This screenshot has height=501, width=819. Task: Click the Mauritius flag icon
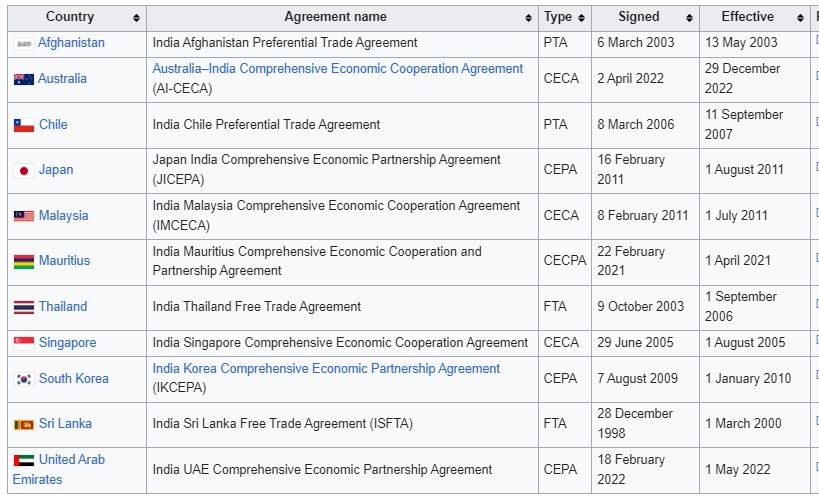23,262
